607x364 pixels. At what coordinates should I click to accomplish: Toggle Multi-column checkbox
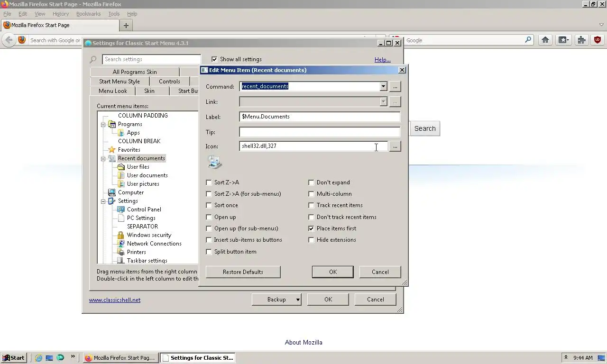311,194
